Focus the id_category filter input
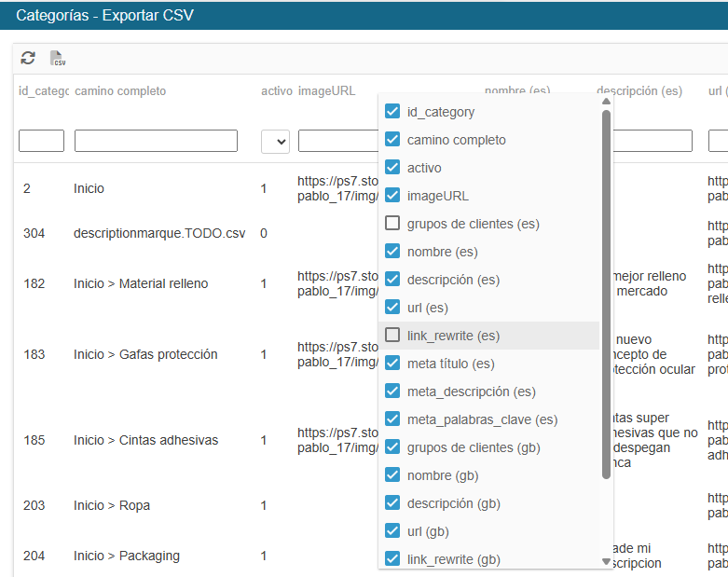728x577 pixels. (x=41, y=141)
